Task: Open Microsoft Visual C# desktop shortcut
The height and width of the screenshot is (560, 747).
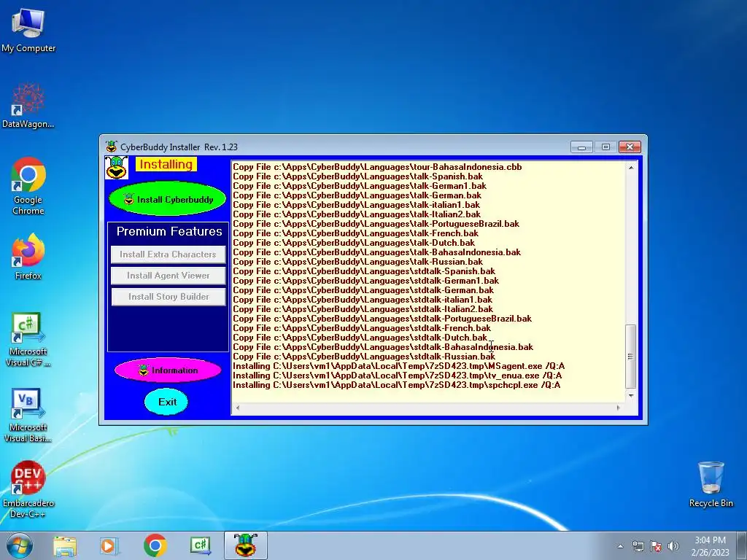Action: (28, 339)
